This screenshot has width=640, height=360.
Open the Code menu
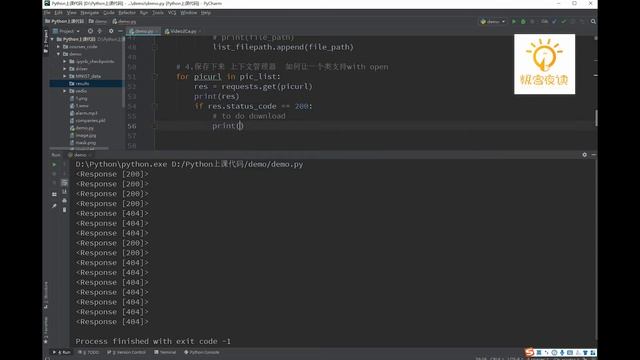[109, 13]
